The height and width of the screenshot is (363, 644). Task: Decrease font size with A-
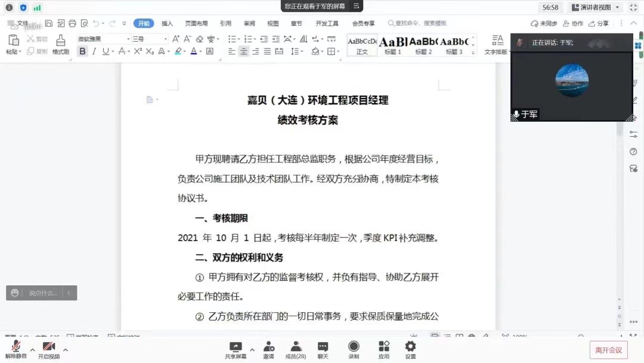(x=187, y=39)
